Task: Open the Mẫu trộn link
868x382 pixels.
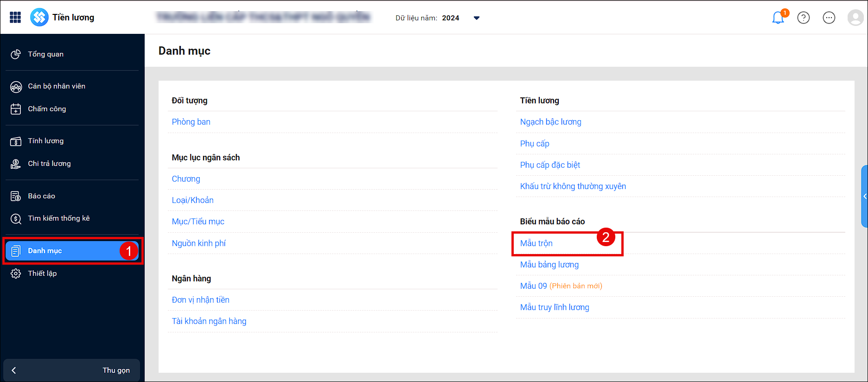Action: coord(536,243)
